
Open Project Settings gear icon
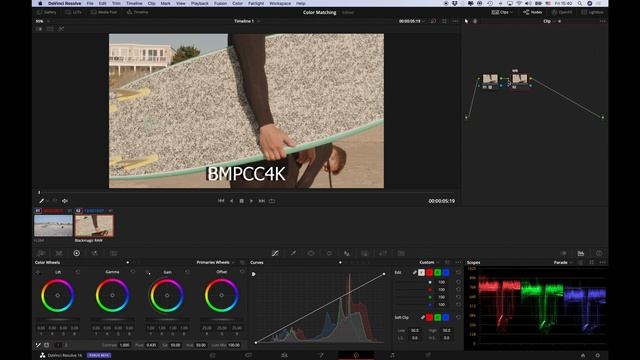[x=598, y=356]
